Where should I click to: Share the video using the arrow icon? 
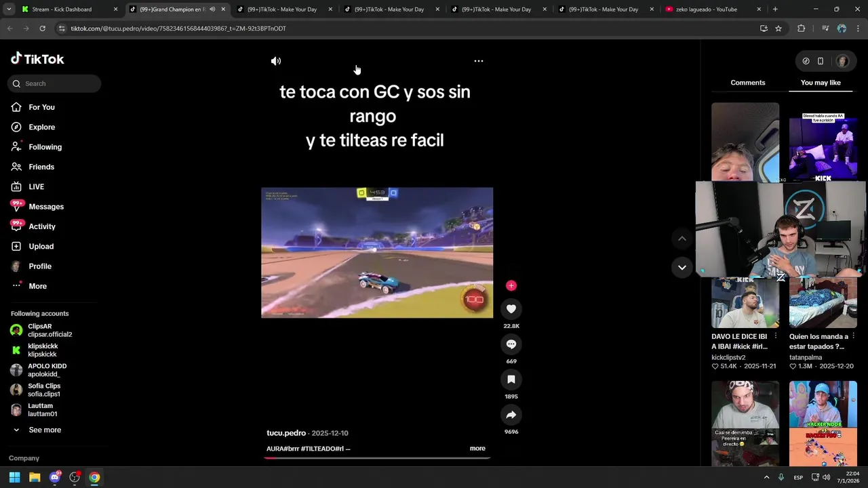pos(511,415)
